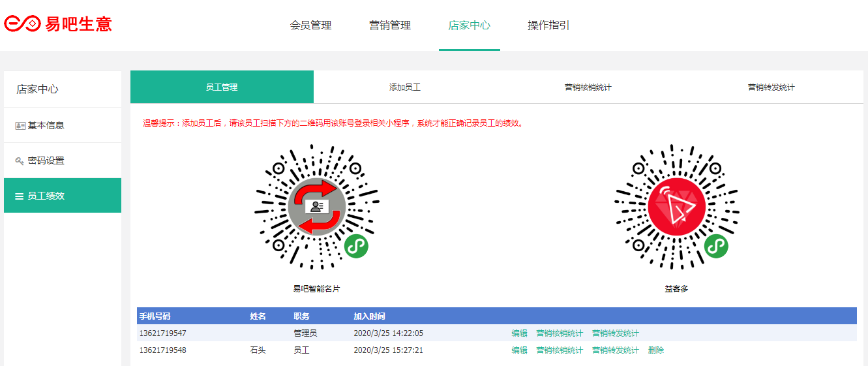The image size is (868, 366).
Task: Edit employee 石头's record
Action: pos(519,350)
